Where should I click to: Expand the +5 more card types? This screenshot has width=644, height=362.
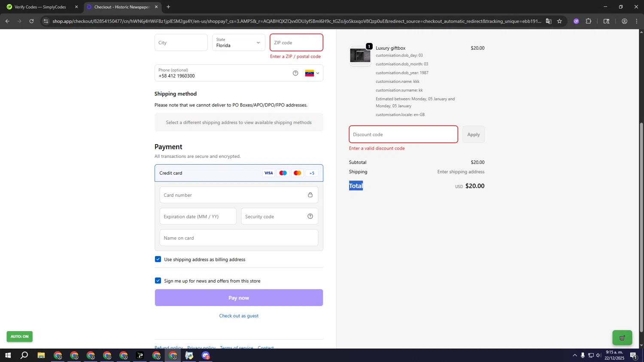312,173
